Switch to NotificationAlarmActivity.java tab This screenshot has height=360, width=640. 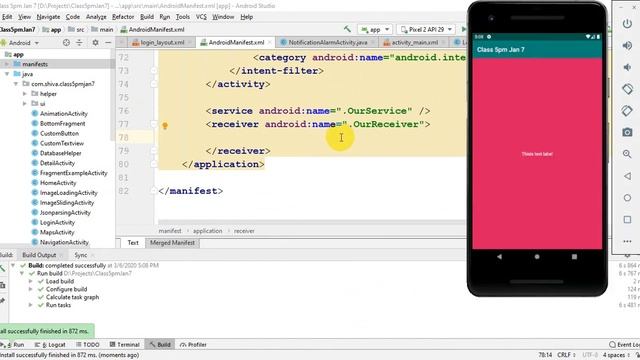click(x=327, y=42)
